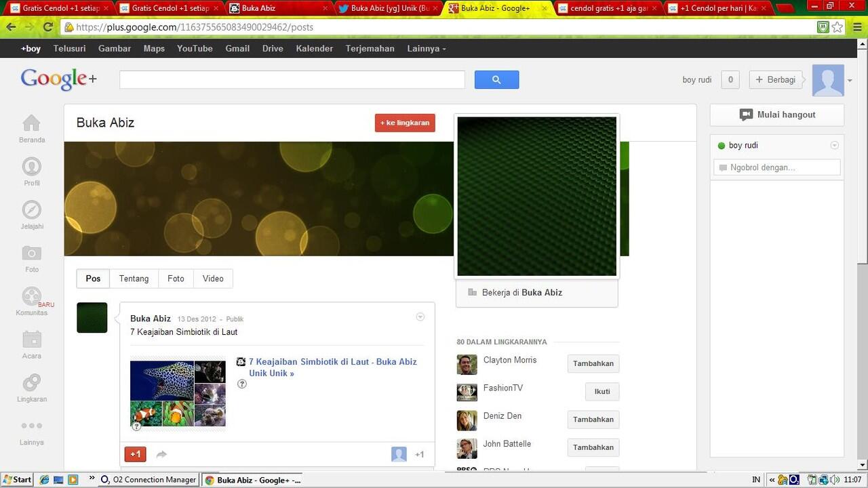Select the Tentang tab
The height and width of the screenshot is (488, 868).
pos(134,279)
